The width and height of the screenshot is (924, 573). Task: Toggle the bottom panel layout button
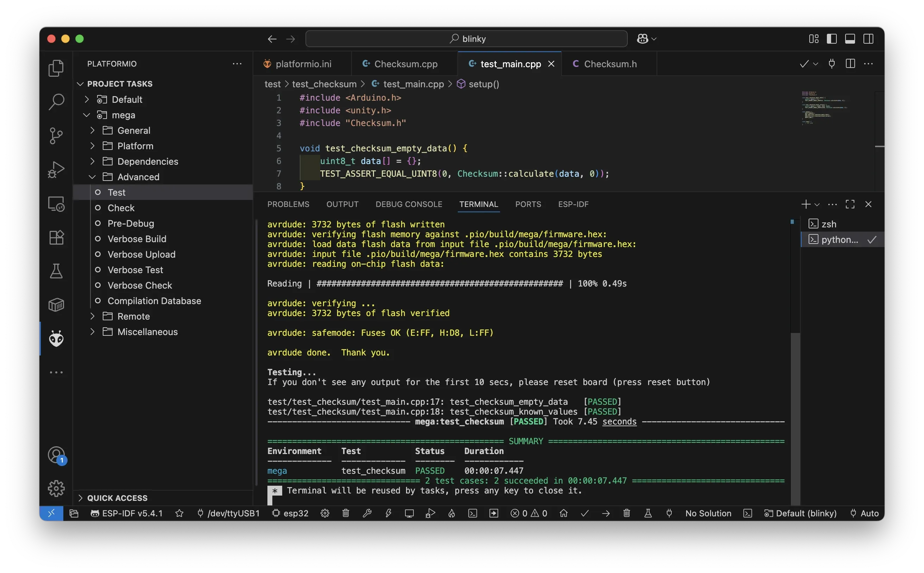850,39
